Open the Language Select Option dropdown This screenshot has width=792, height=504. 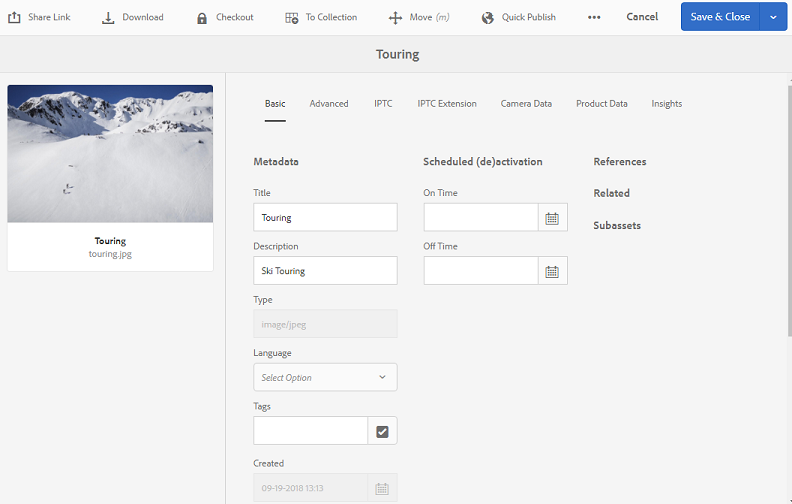325,377
